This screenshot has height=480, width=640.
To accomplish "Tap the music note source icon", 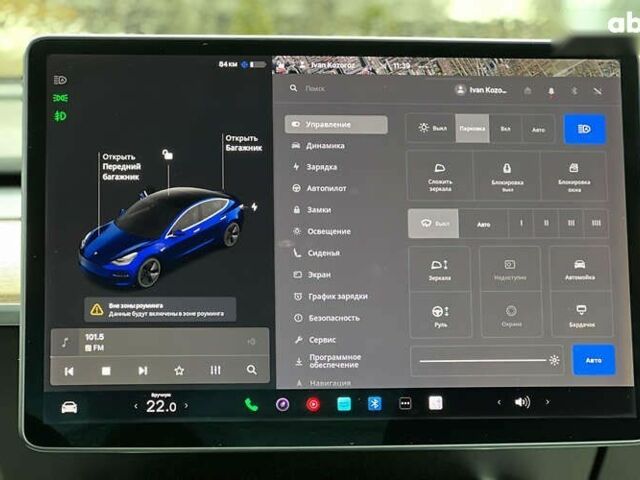I will [65, 342].
